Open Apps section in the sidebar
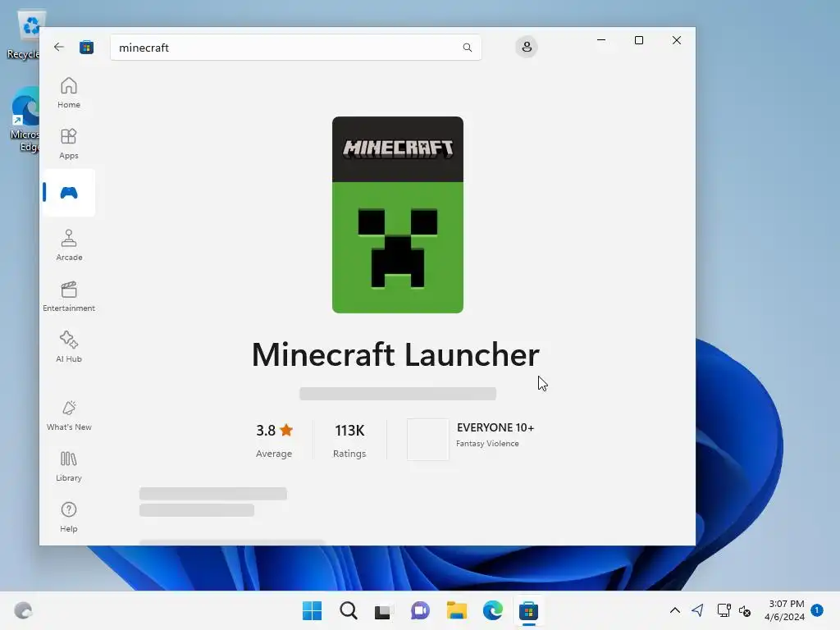The image size is (840, 630). click(69, 144)
